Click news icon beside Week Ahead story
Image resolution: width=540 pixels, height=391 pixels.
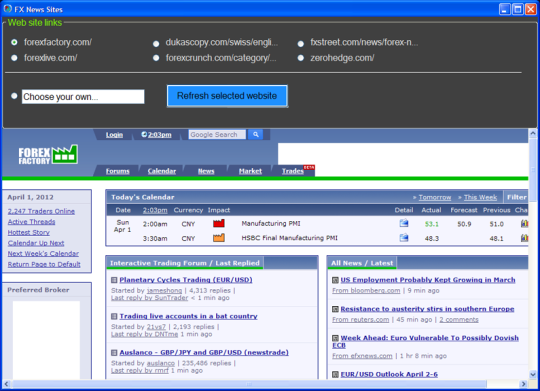335,338
